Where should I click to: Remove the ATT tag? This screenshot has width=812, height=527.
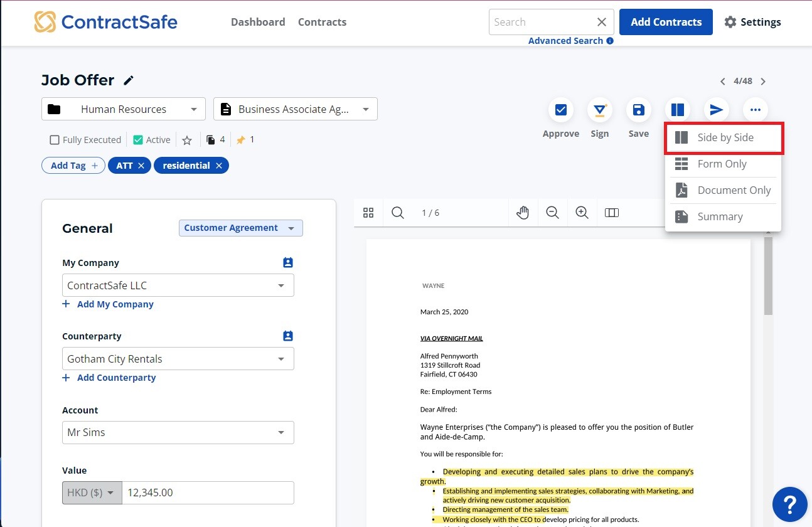coord(141,166)
